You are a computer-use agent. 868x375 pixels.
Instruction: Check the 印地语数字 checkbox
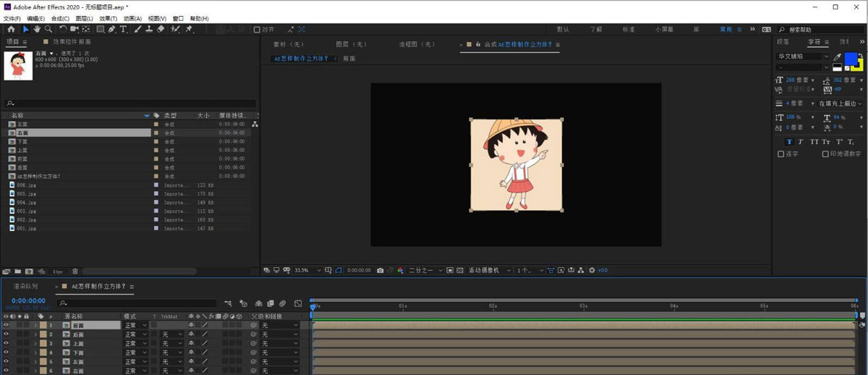pyautogui.click(x=825, y=154)
